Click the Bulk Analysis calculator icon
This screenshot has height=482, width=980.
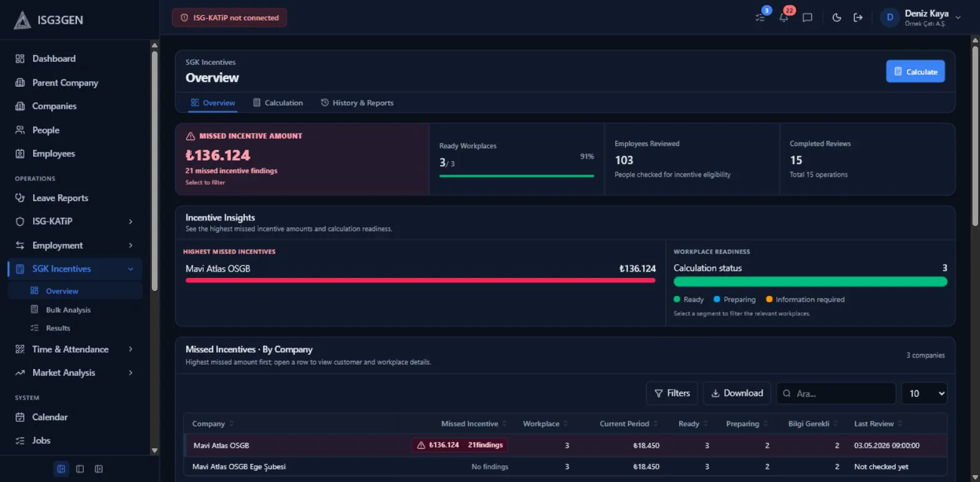coord(34,310)
